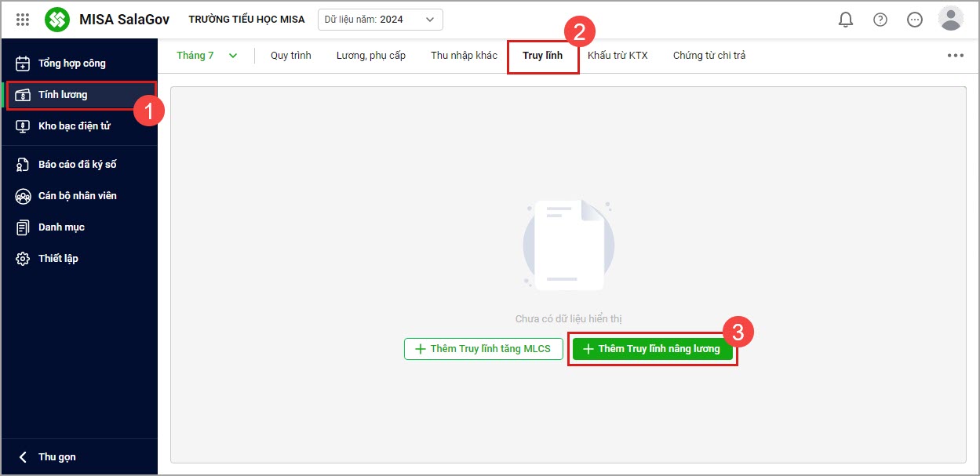The image size is (980, 476).
Task: Show more tabs via three-dot overflow
Action: [955, 56]
